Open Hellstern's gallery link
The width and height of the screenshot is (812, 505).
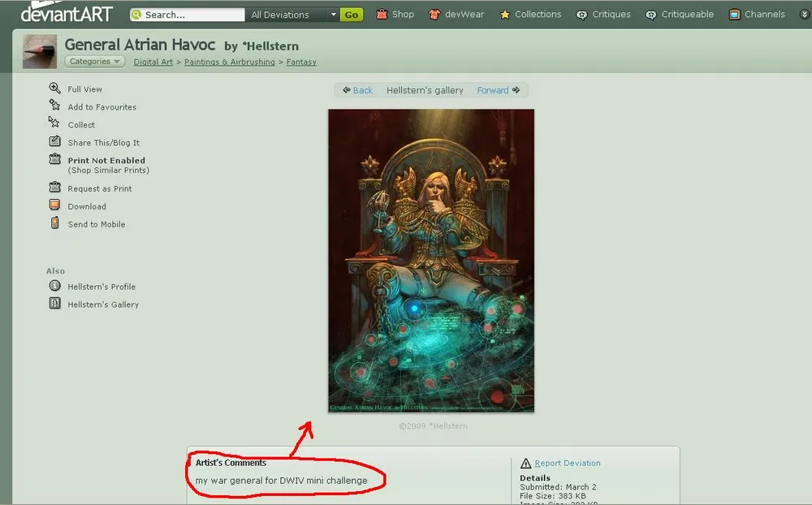tap(425, 90)
